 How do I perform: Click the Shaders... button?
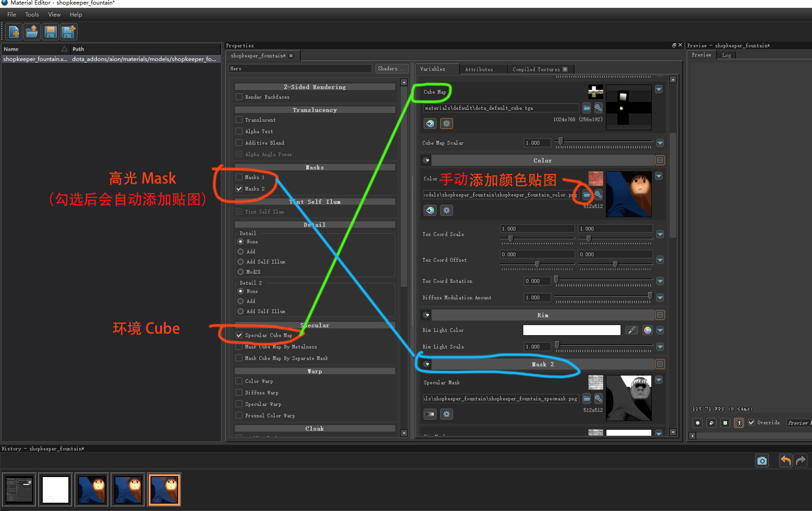coord(391,68)
